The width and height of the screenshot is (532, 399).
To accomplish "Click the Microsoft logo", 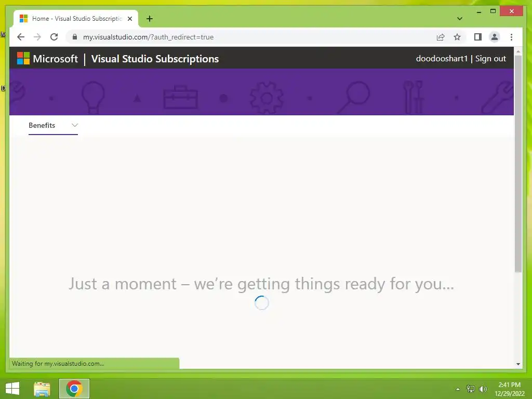I will point(23,58).
